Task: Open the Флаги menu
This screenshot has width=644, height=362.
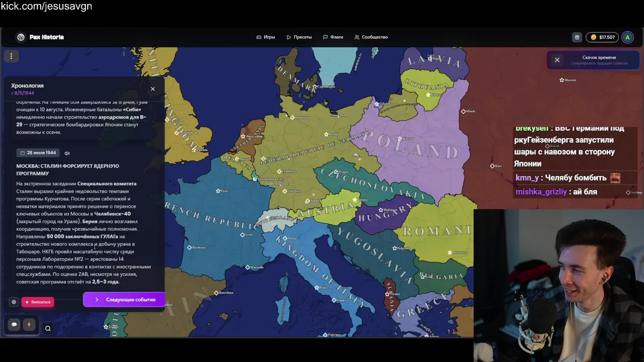Action: pyautogui.click(x=333, y=37)
